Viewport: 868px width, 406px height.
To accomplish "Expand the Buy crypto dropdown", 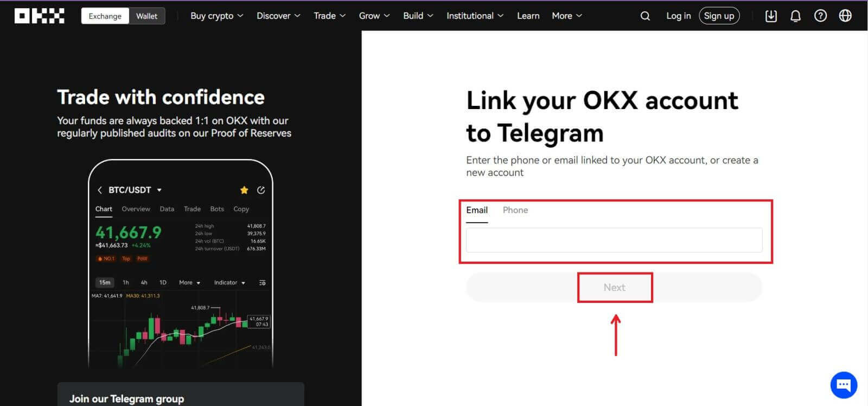I will 216,16.
